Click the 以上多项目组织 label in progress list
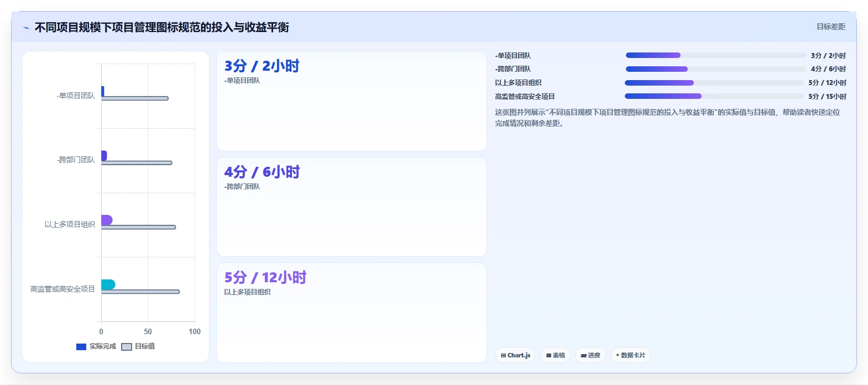The width and height of the screenshot is (868, 385). coord(518,83)
